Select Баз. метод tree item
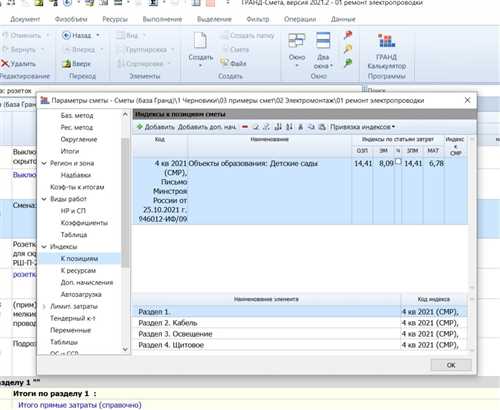This screenshot has width=500, height=410. coord(77,115)
